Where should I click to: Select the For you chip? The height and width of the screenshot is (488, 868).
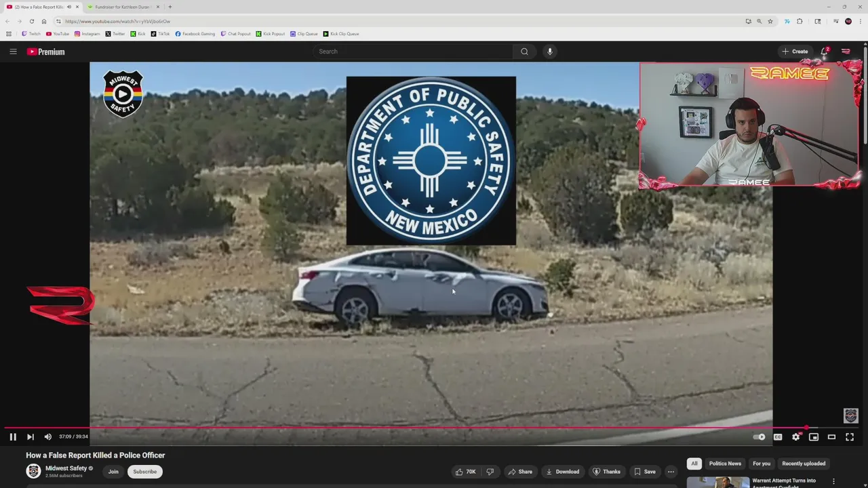(x=762, y=464)
